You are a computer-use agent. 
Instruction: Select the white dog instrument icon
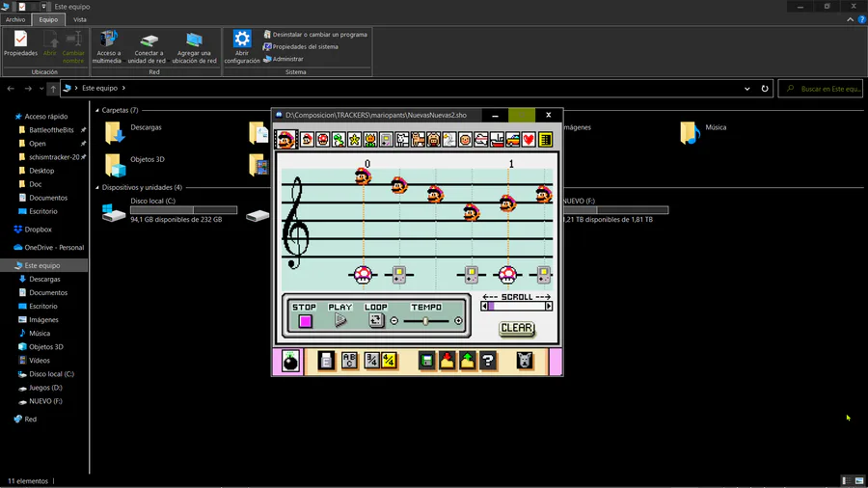point(402,140)
